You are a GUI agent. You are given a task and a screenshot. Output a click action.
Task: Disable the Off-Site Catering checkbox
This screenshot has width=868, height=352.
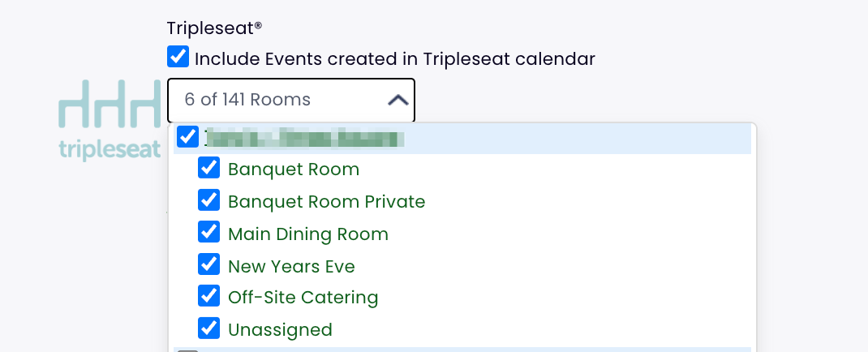(x=209, y=295)
